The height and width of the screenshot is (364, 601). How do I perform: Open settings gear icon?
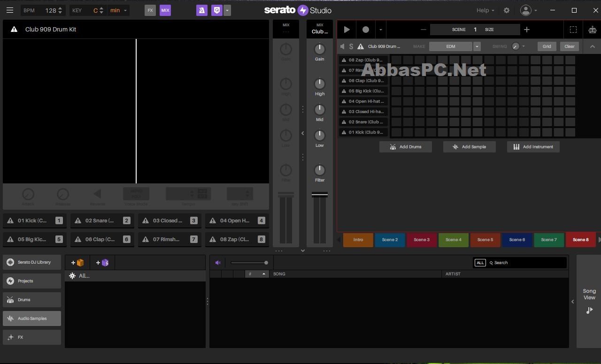[507, 10]
